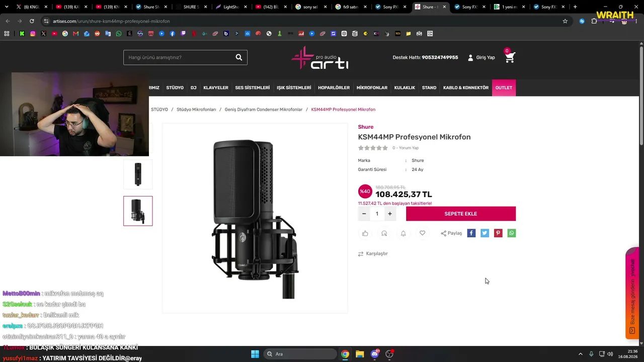
Task: Open the HOPARLÖRLER menu
Action: [x=334, y=88]
